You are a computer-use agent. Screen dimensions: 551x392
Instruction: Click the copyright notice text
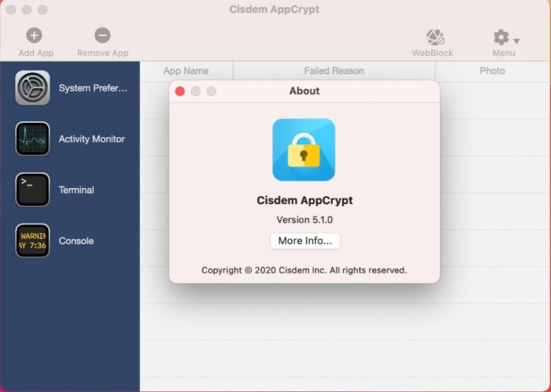(x=304, y=270)
